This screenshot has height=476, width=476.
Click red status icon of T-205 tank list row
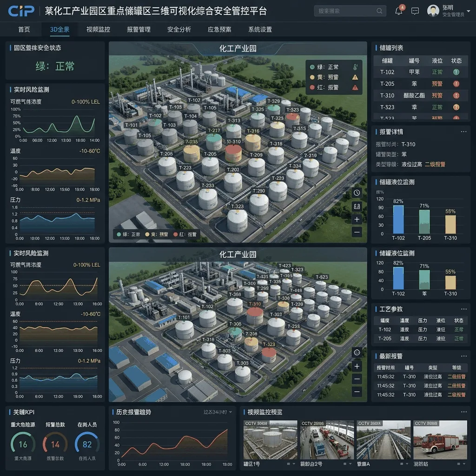click(x=456, y=84)
